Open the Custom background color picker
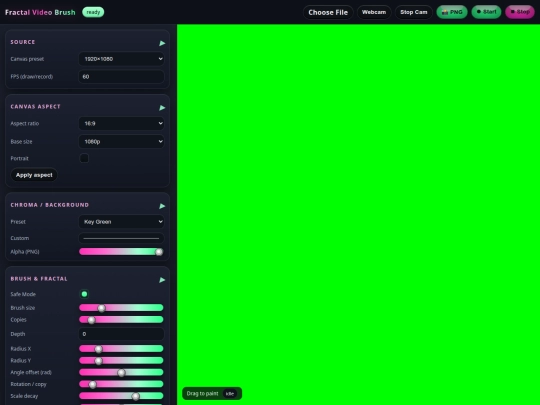The width and height of the screenshot is (540, 405). tap(121, 238)
